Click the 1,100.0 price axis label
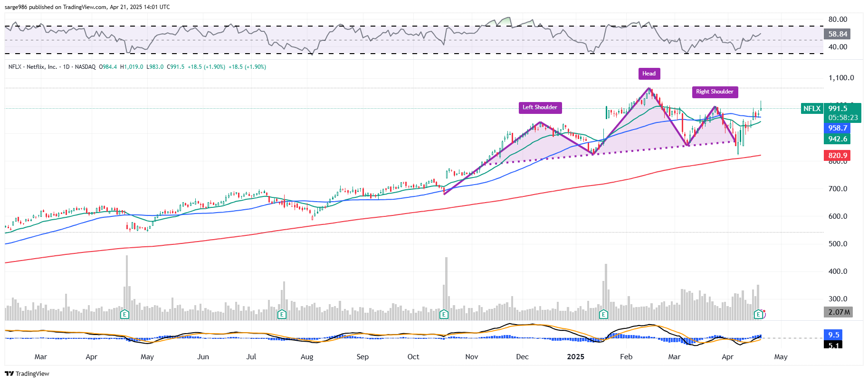Viewport: 868px width, 382px height. (x=841, y=78)
